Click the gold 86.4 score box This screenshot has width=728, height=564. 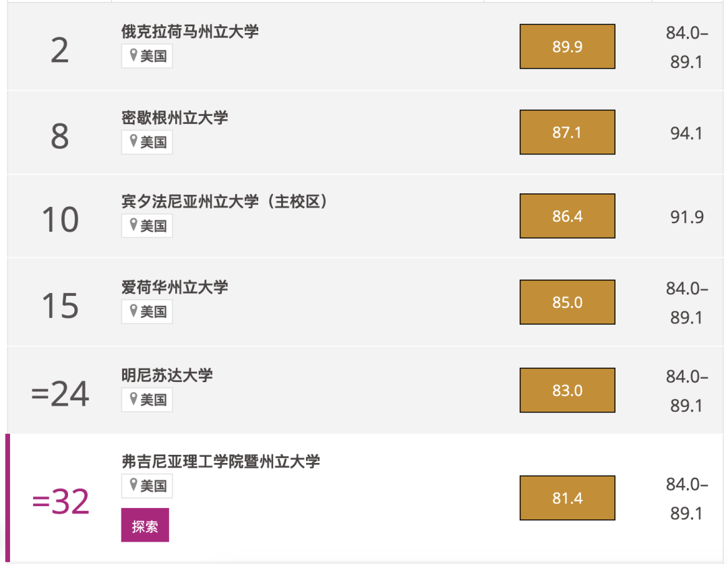[x=568, y=216]
